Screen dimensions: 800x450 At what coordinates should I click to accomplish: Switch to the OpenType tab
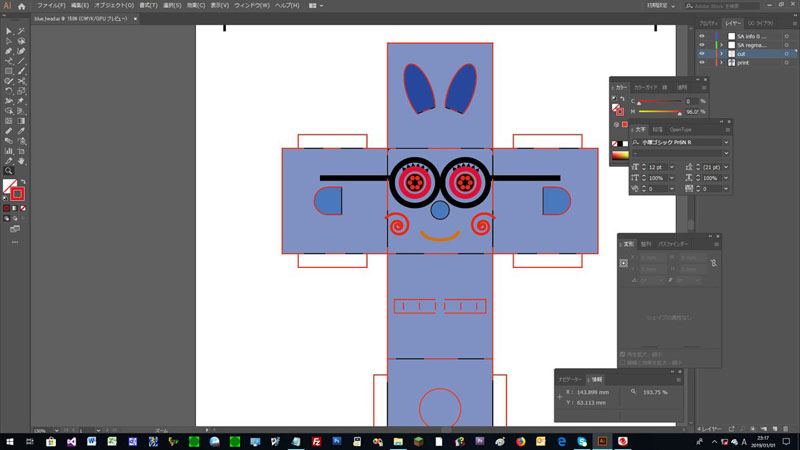[681, 130]
